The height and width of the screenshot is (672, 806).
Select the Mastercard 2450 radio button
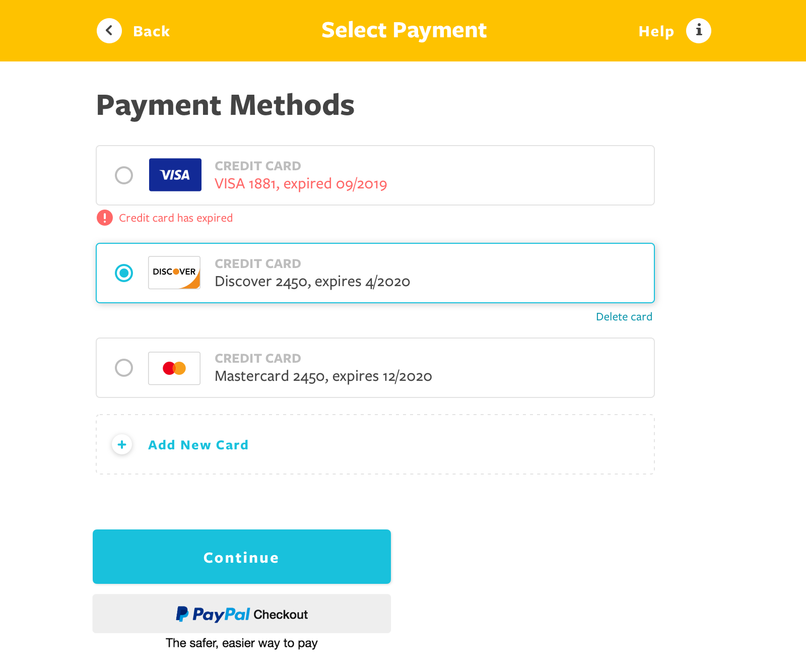pos(124,368)
